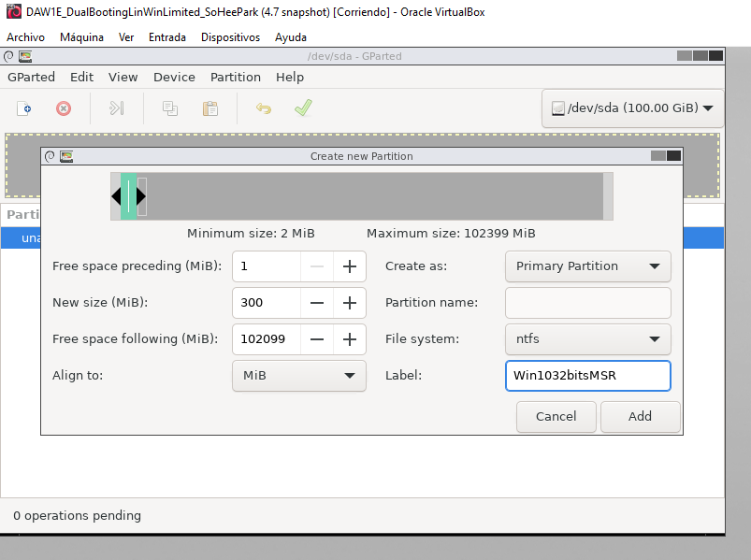Decrease Free space following with minus button

(x=317, y=338)
